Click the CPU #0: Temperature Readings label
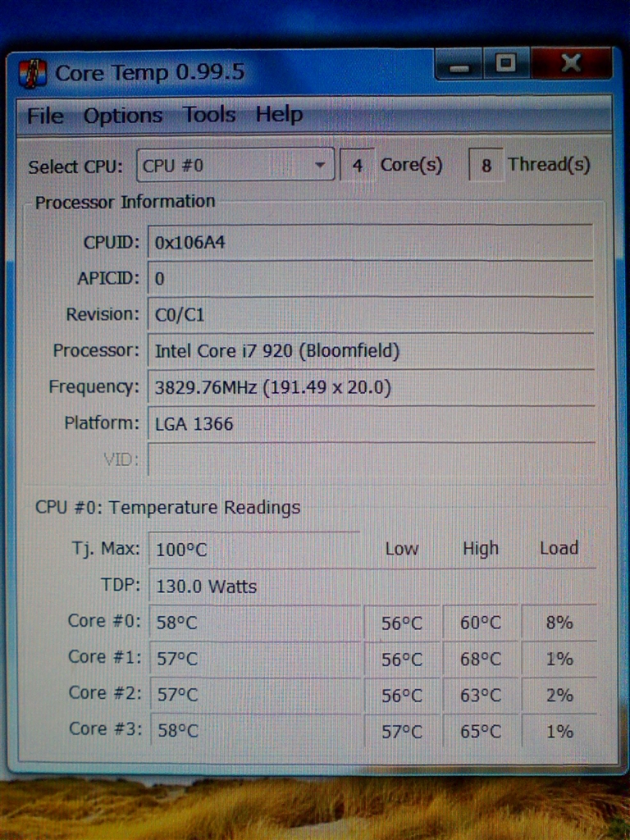 click(167, 507)
